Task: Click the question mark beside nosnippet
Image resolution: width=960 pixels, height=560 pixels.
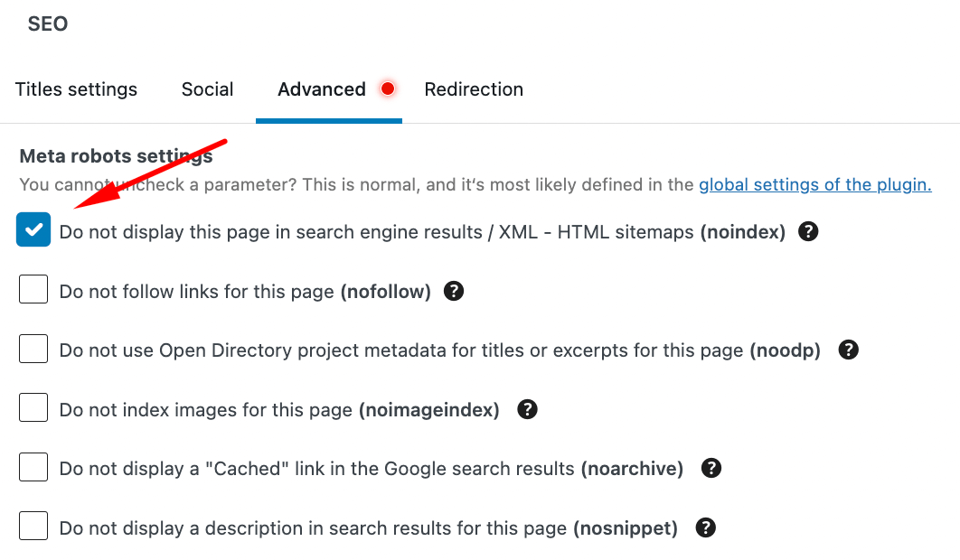Action: tap(706, 527)
